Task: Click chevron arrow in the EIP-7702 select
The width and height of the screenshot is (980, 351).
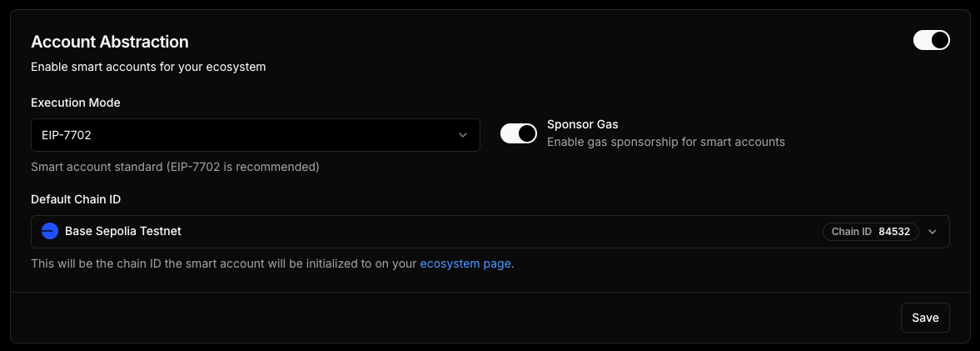Action: click(463, 135)
